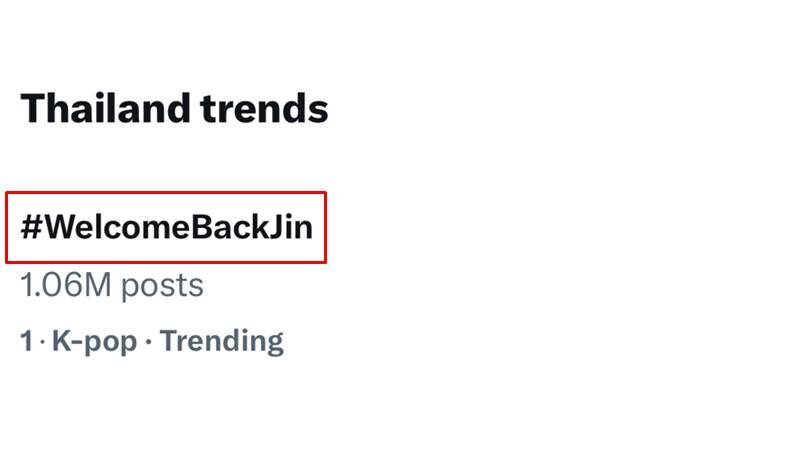Screen dimensions: 800x450
Task: Click the dot between 1 and K-pop
Action: pyautogui.click(x=41, y=342)
